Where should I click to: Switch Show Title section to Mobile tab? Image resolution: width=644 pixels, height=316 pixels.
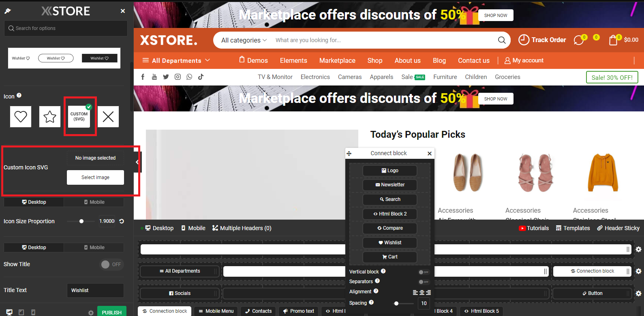(94, 248)
